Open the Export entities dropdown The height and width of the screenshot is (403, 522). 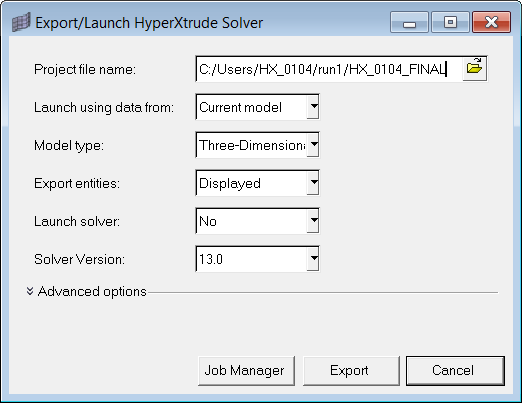pyautogui.click(x=313, y=183)
